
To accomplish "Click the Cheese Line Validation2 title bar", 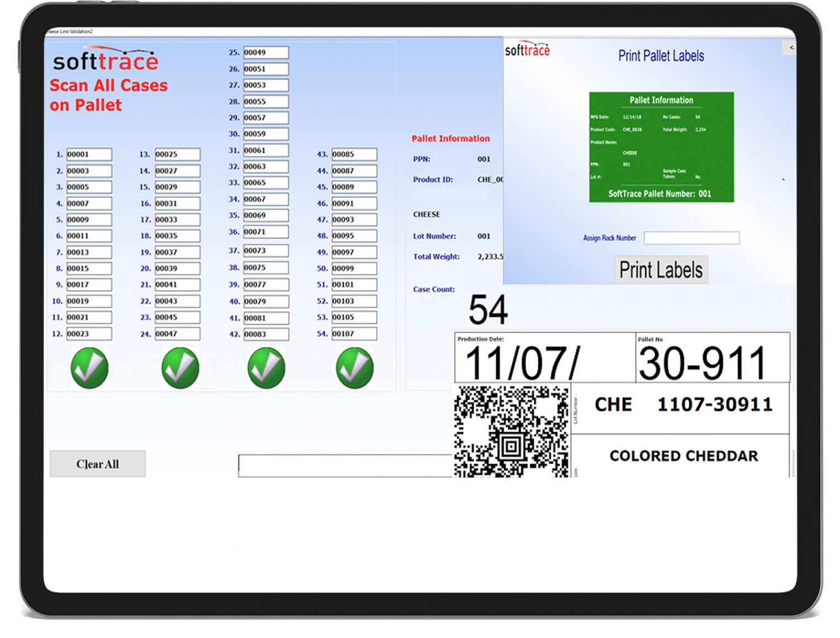I will (x=71, y=33).
